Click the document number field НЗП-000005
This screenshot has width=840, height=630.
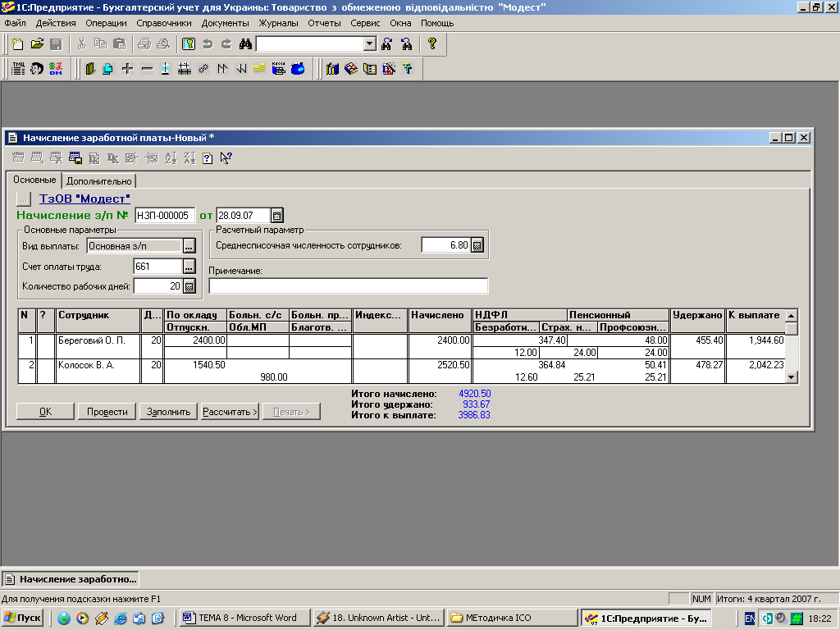tap(164, 216)
